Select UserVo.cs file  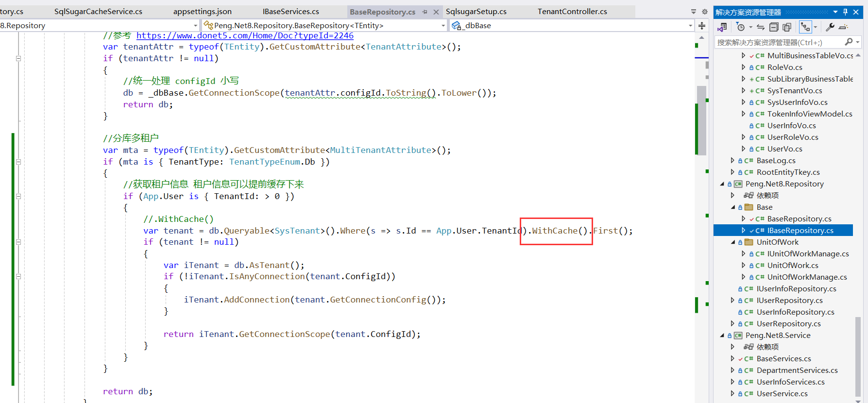[784, 149]
